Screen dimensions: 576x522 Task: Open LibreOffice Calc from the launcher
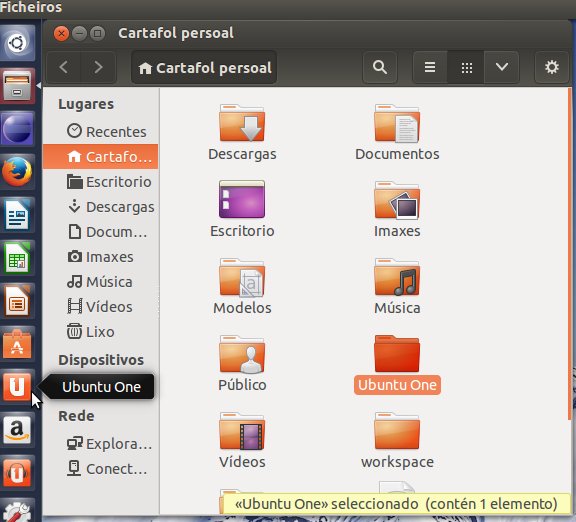click(x=17, y=257)
